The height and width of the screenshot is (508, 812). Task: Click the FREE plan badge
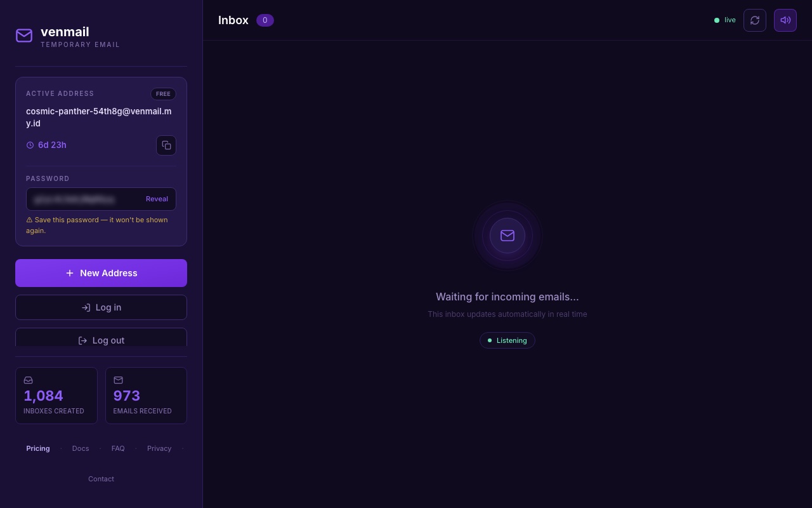[x=163, y=94]
